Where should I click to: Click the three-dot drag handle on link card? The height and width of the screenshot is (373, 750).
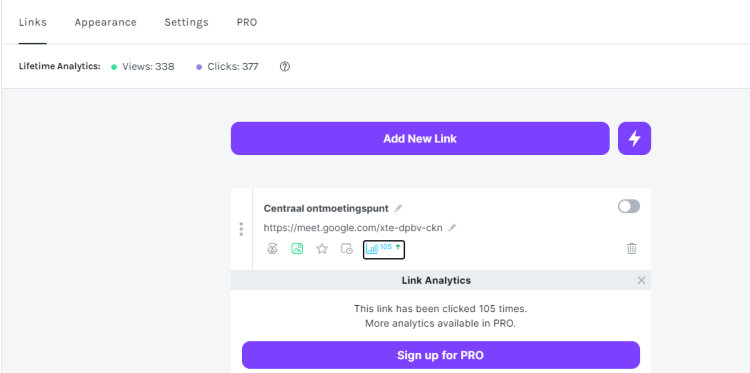[x=241, y=229]
